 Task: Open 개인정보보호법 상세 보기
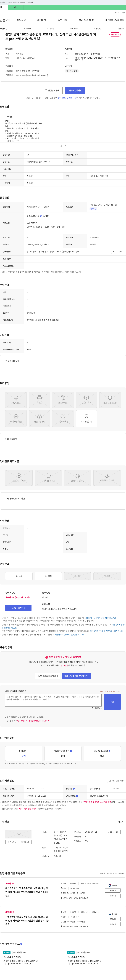pos(48,676)
